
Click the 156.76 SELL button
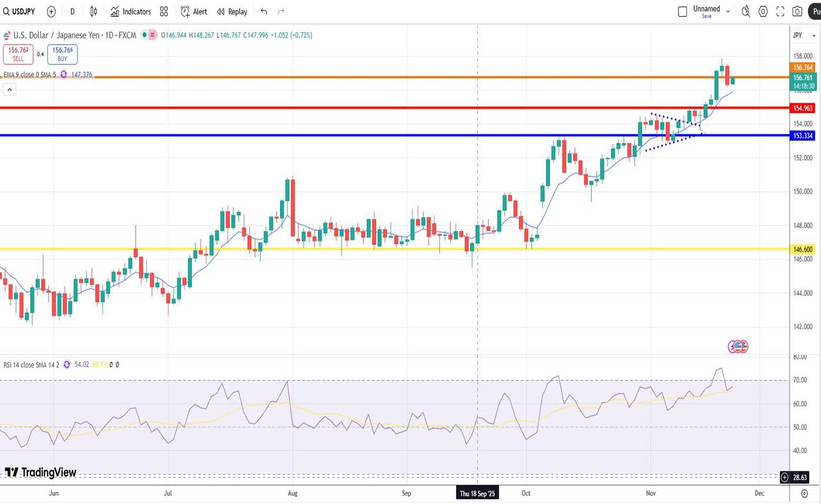point(18,54)
